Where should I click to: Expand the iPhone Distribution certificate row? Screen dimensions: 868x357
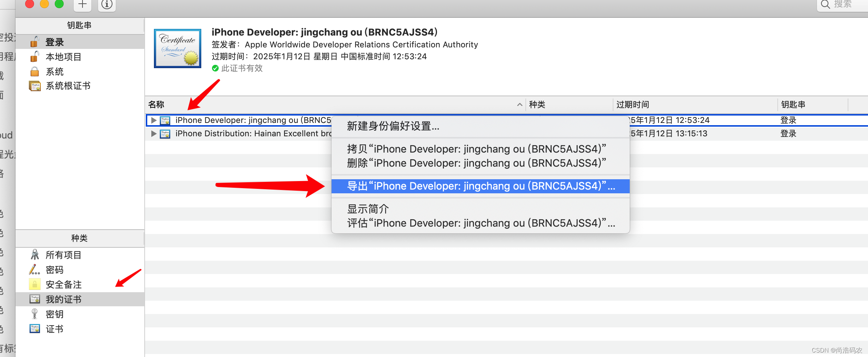[154, 134]
